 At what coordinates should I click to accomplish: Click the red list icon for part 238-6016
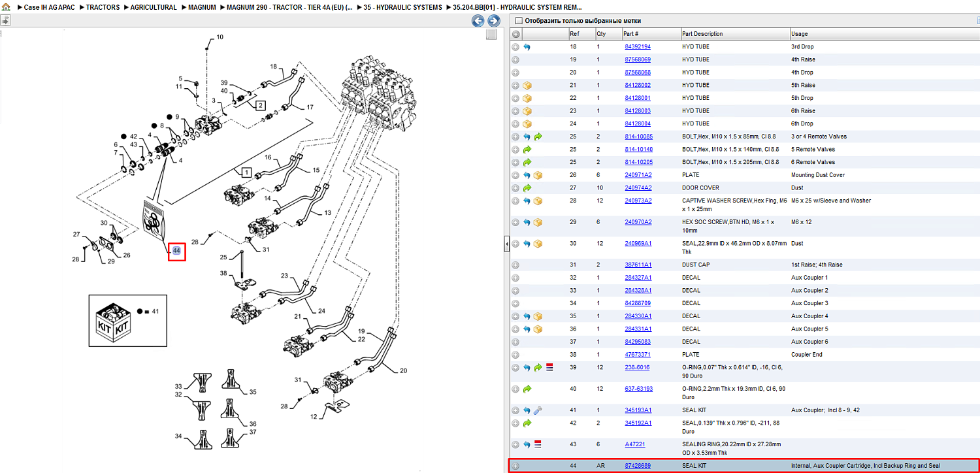pyautogui.click(x=549, y=368)
